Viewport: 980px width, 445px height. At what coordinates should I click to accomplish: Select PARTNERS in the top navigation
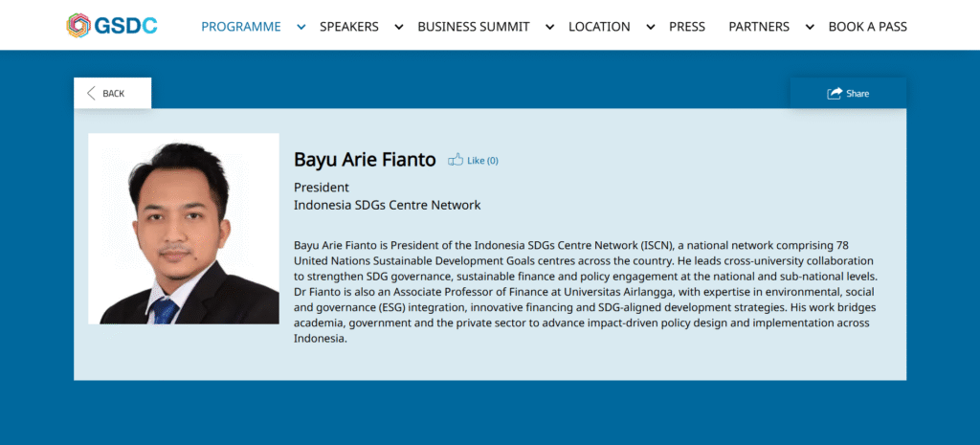point(759,27)
